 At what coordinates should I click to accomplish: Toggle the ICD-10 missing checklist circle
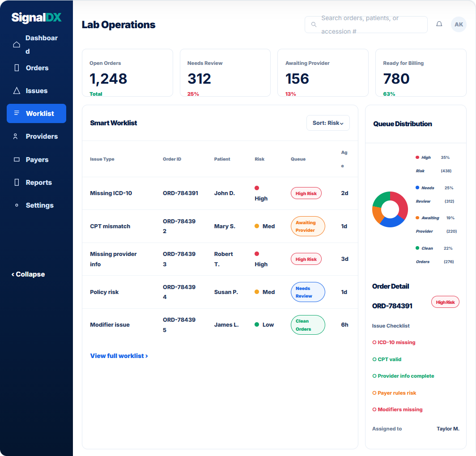click(374, 342)
